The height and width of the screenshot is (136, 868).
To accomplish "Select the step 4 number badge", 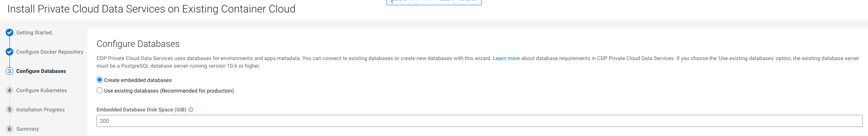I will 9,90.
